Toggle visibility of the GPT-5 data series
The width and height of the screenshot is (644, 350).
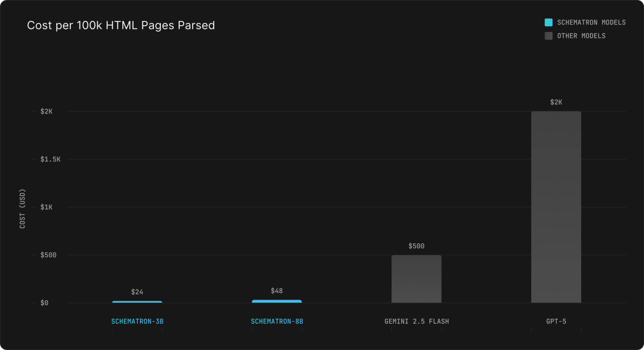pos(557,206)
